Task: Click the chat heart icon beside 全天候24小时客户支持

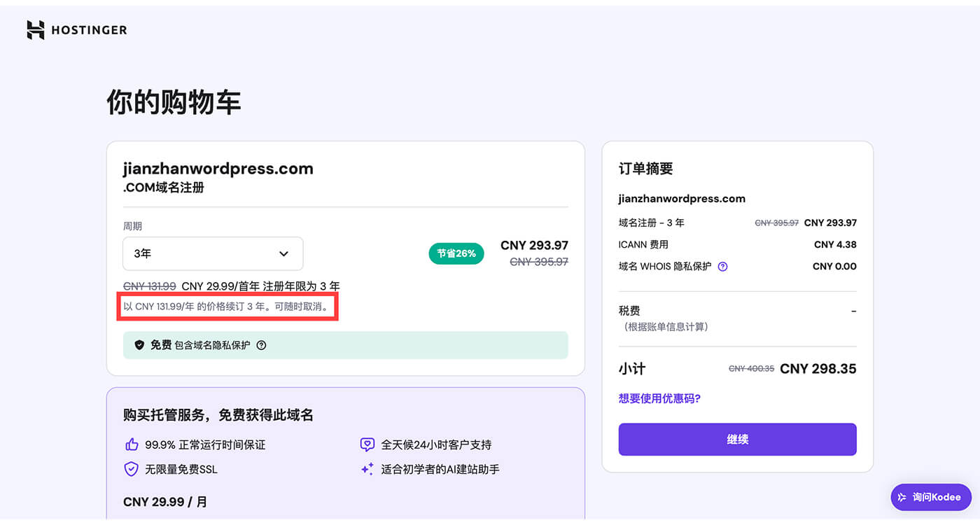Action: coord(367,444)
